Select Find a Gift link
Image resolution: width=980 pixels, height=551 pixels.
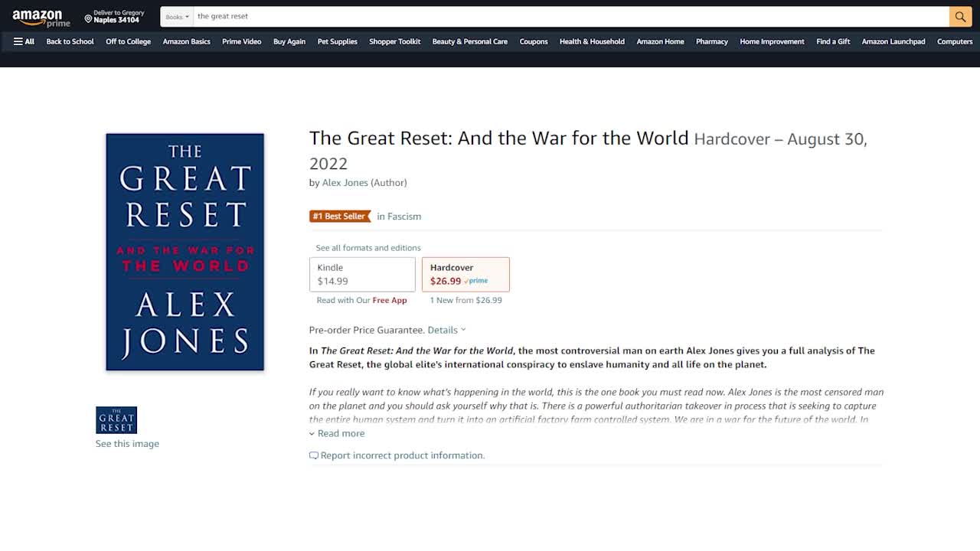(x=833, y=41)
